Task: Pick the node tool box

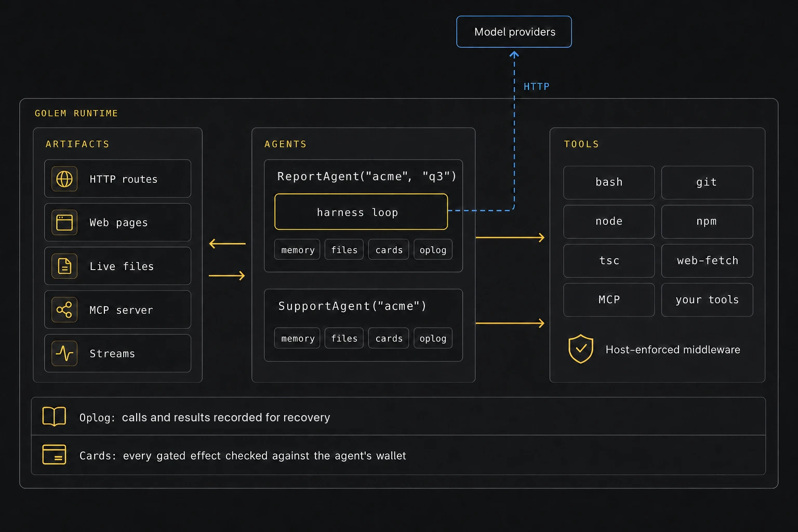Action: pos(609,222)
